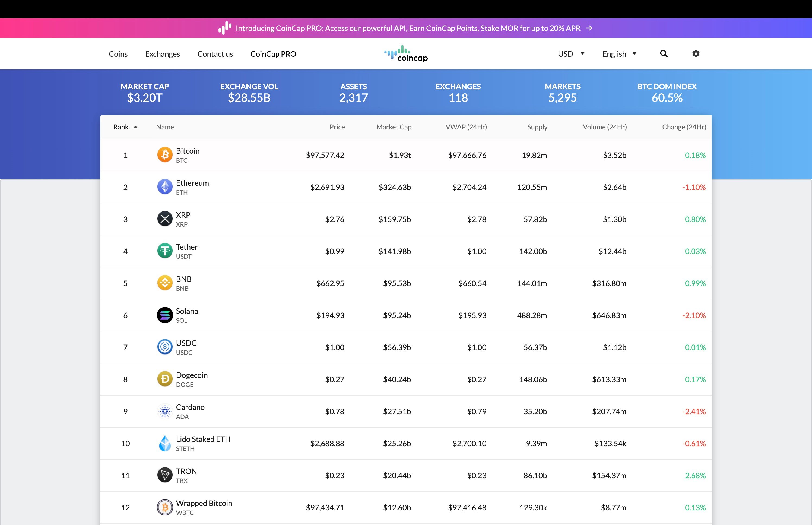This screenshot has width=812, height=525.
Task: Open search with the magnifier icon
Action: click(x=664, y=53)
